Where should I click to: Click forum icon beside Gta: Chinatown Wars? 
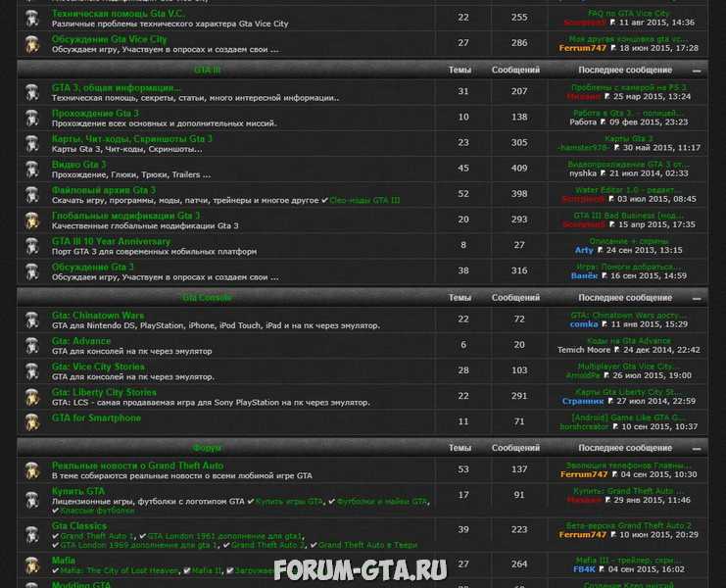[x=32, y=320]
